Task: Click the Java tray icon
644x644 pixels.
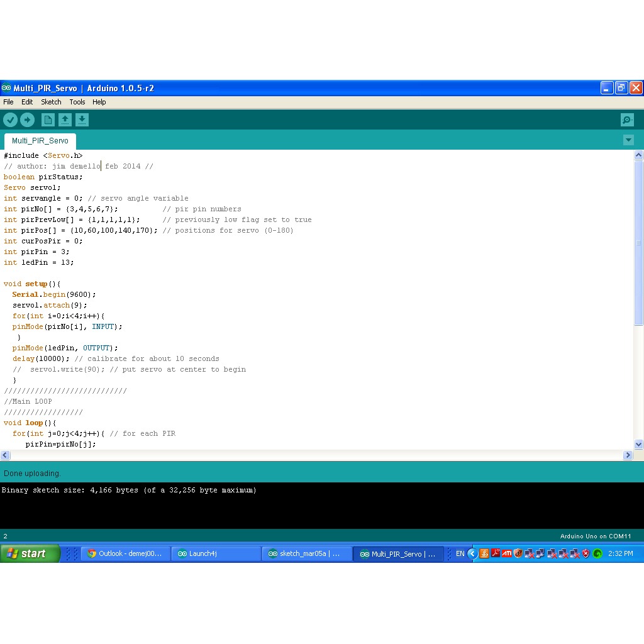Action: click(x=484, y=553)
